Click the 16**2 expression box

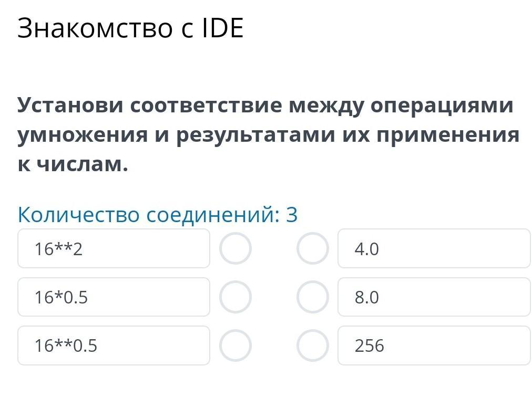[114, 248]
